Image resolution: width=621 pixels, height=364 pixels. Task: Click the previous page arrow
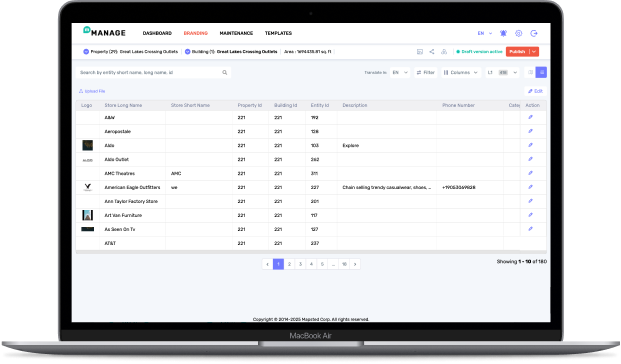(x=267, y=264)
